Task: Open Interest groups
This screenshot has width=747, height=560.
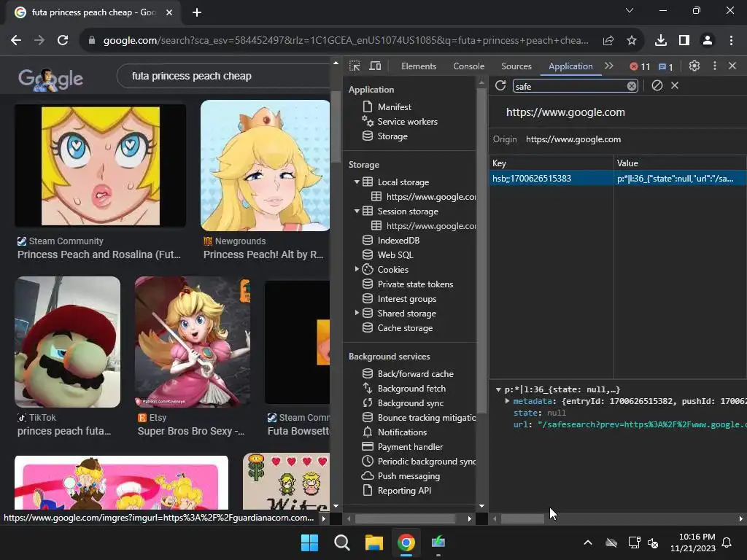Action: [x=406, y=299]
